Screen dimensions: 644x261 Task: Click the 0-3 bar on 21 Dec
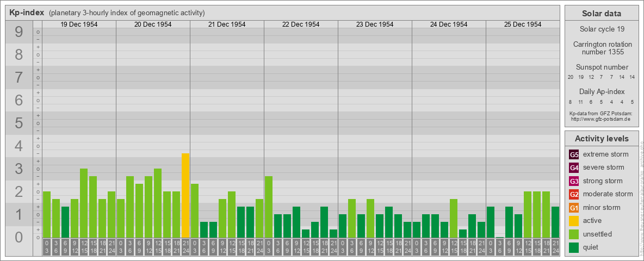point(194,210)
